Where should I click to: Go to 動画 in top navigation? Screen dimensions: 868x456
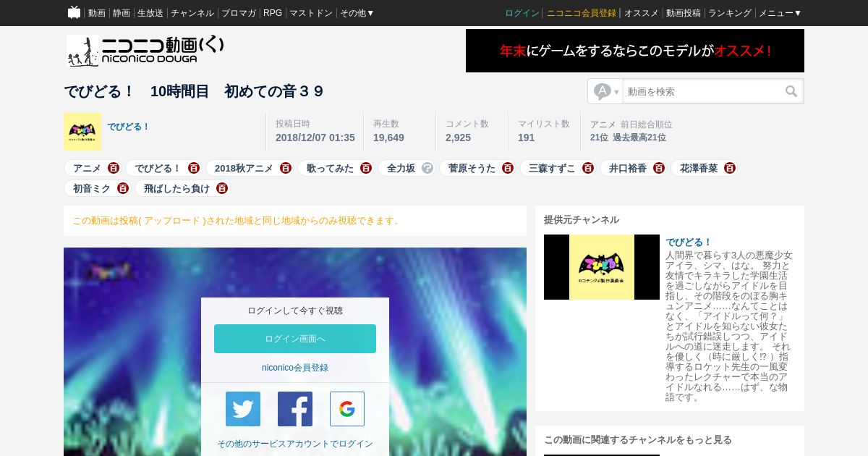click(97, 13)
